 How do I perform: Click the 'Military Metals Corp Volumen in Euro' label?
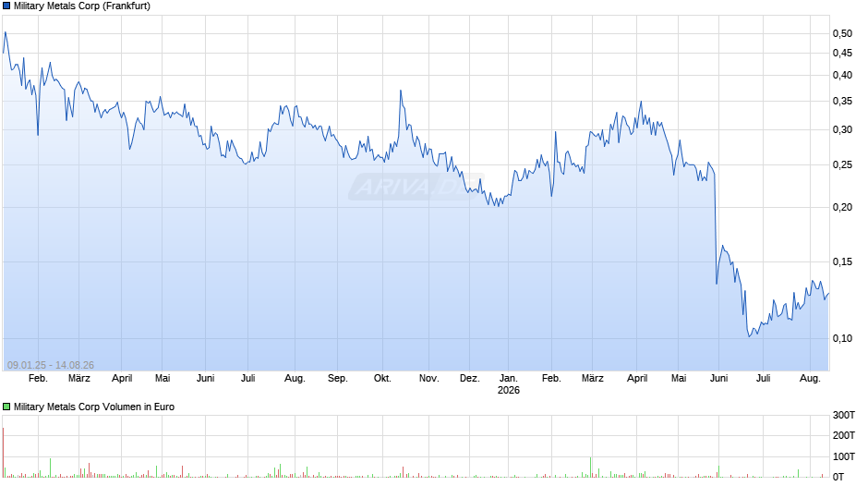pyautogui.click(x=94, y=407)
